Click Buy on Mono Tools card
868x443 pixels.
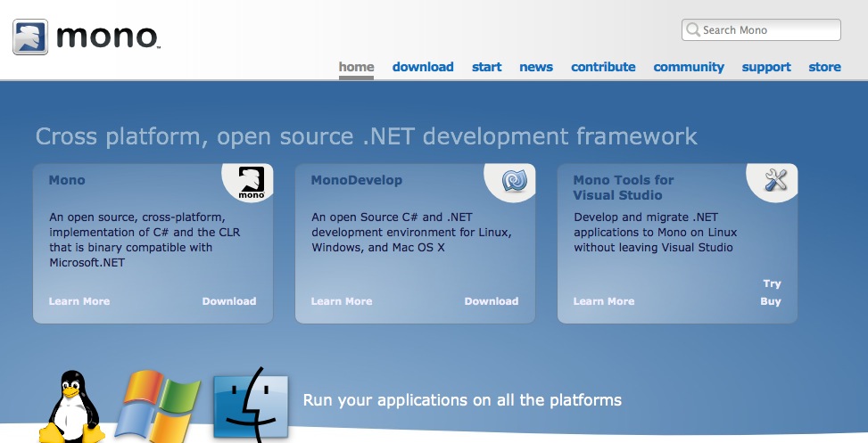771,301
